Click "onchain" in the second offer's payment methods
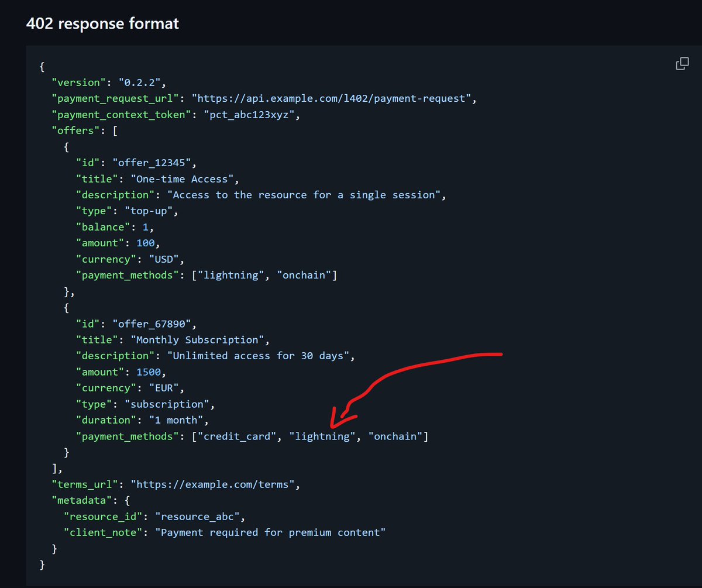The height and width of the screenshot is (588, 702). click(x=395, y=436)
